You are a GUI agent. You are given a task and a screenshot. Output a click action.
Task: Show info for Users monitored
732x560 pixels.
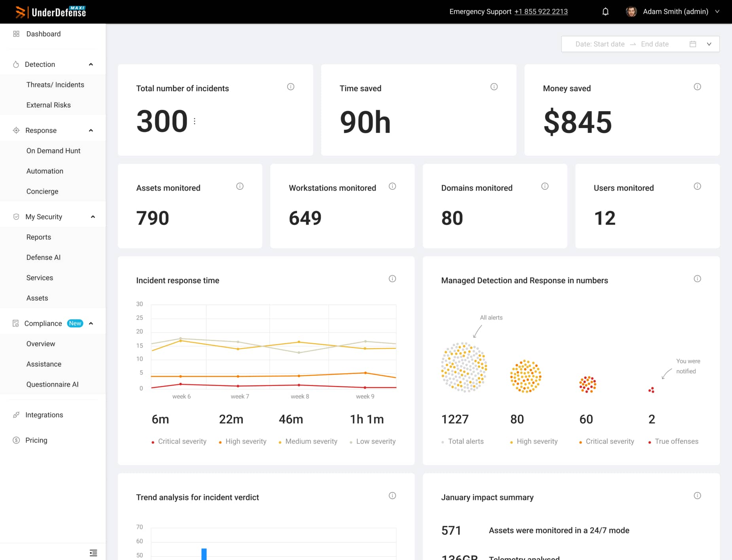[x=697, y=186]
